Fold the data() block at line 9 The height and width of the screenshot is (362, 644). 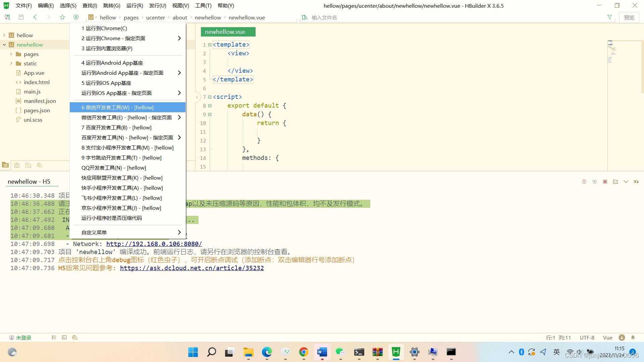click(210, 114)
